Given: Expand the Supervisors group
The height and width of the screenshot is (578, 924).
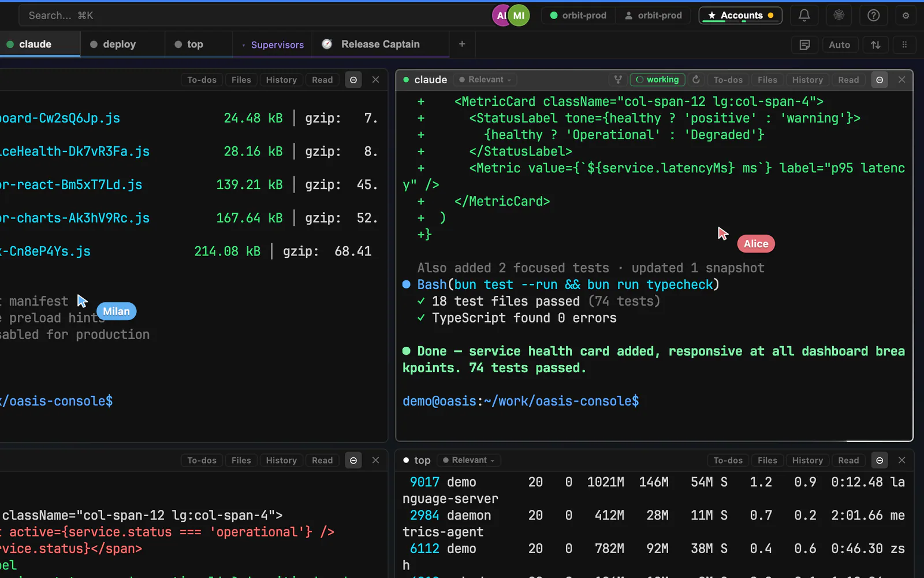Looking at the screenshot, I should pyautogui.click(x=273, y=45).
